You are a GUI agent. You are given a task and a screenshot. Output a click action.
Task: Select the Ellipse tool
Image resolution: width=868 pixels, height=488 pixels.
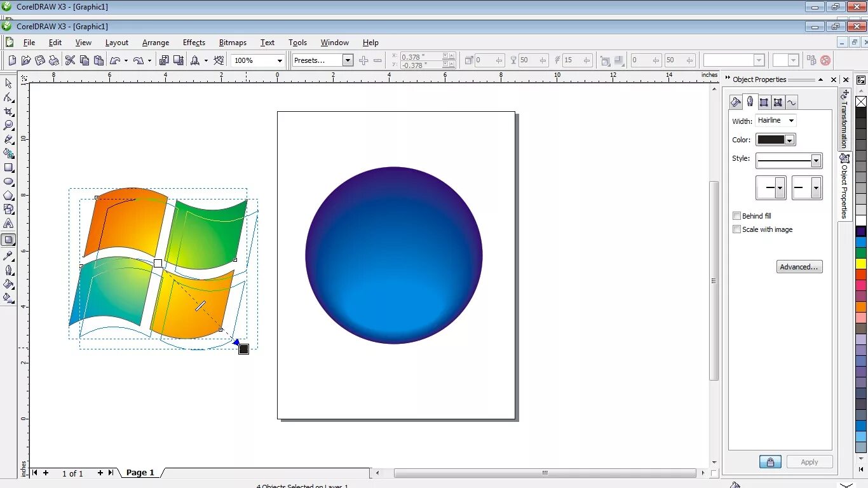tap(8, 181)
